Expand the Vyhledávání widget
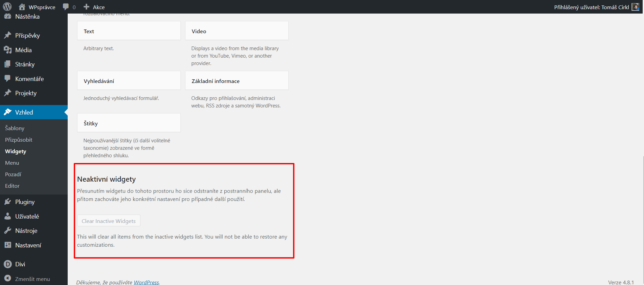This screenshot has width=644, height=285. click(129, 81)
